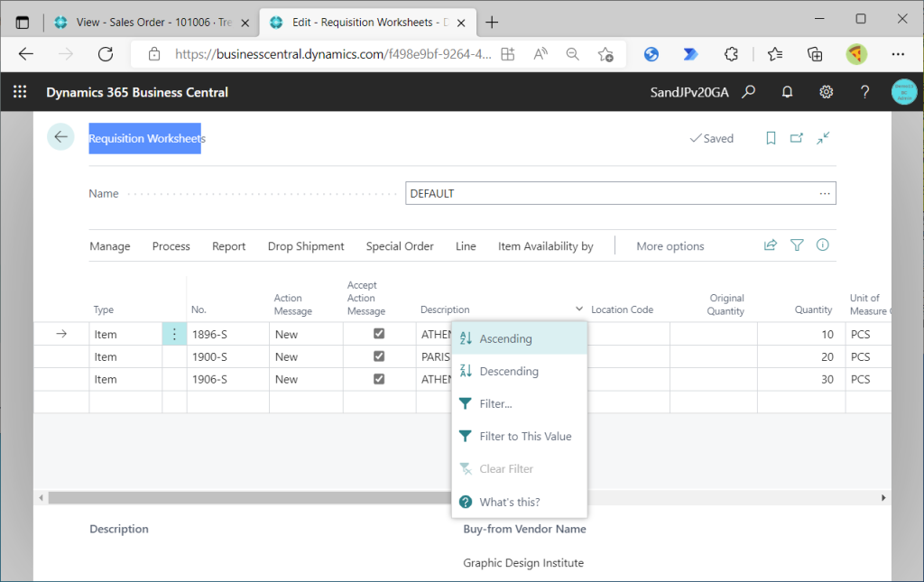This screenshot has width=924, height=582.
Task: Open row options for item 1896-S
Action: click(x=174, y=334)
